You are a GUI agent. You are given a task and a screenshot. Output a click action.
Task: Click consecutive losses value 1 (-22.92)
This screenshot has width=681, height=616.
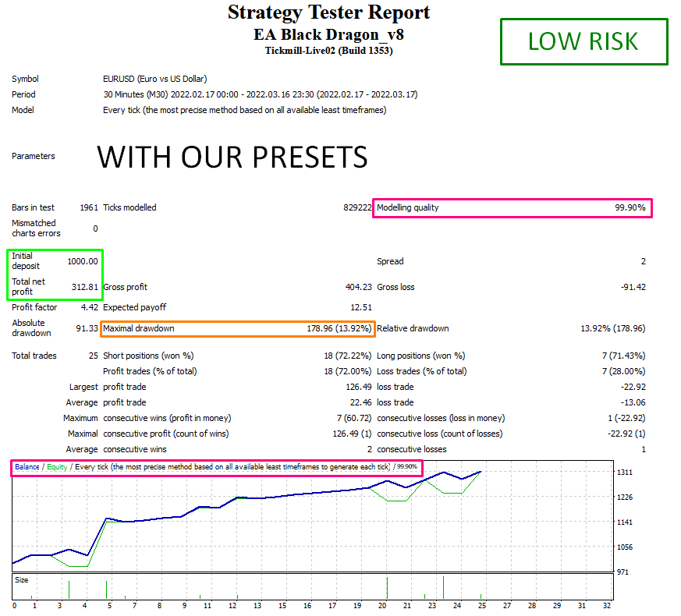pos(626,419)
